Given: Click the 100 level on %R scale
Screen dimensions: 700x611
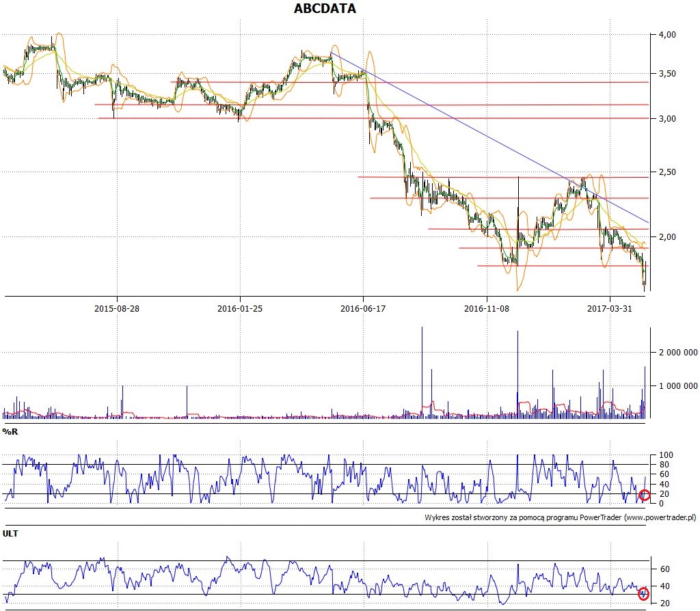Looking at the screenshot, I should coord(666,455).
